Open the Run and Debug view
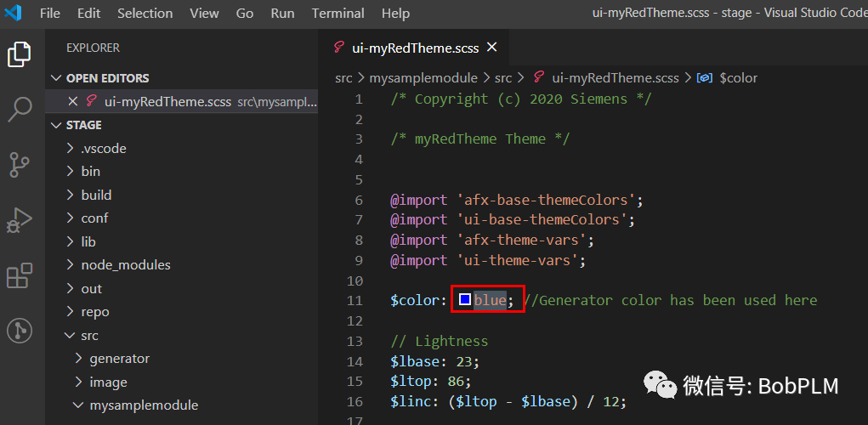868x425 pixels. pos(20,220)
